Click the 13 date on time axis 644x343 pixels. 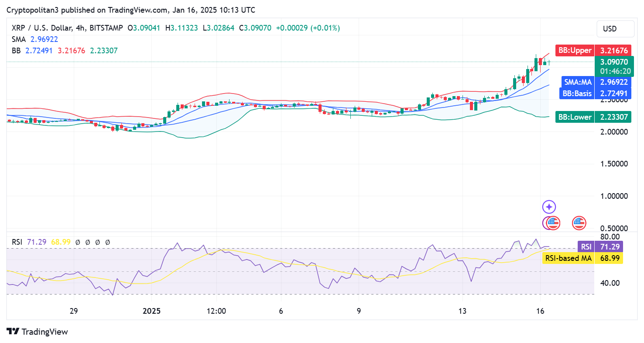point(462,311)
